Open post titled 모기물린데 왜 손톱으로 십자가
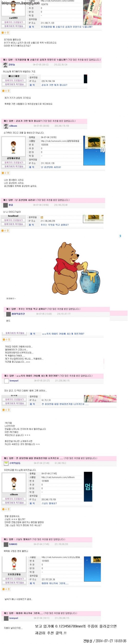Viewport: 128px width, 644px height. point(67,27)
